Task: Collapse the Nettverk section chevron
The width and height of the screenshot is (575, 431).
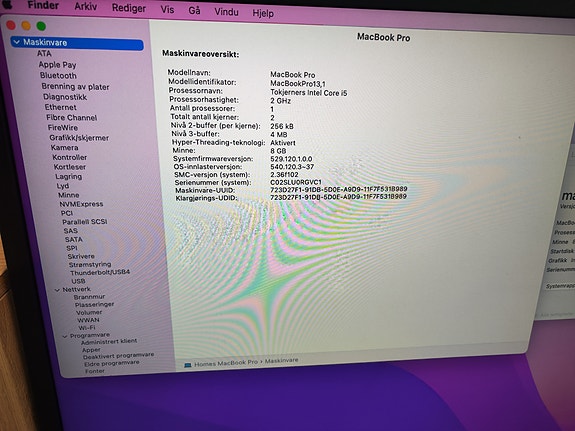Action: click(x=57, y=290)
